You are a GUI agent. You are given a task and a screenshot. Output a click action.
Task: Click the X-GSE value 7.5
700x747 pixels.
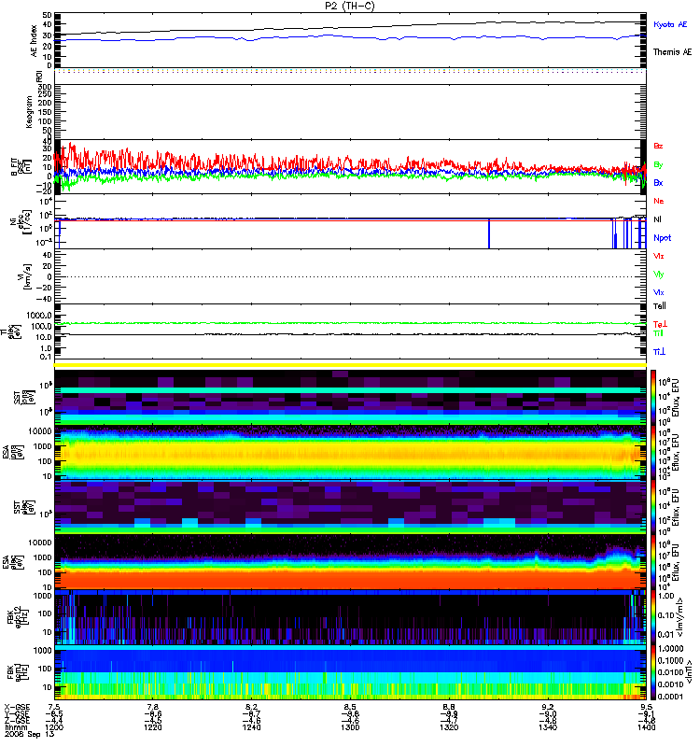(x=54, y=707)
